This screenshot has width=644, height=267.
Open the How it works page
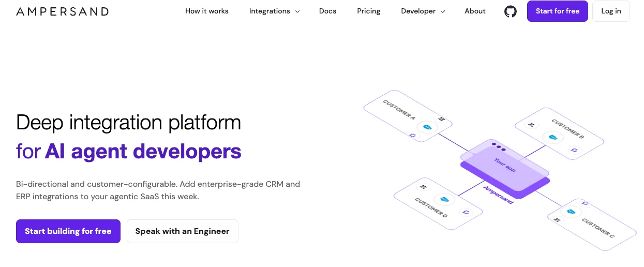207,11
